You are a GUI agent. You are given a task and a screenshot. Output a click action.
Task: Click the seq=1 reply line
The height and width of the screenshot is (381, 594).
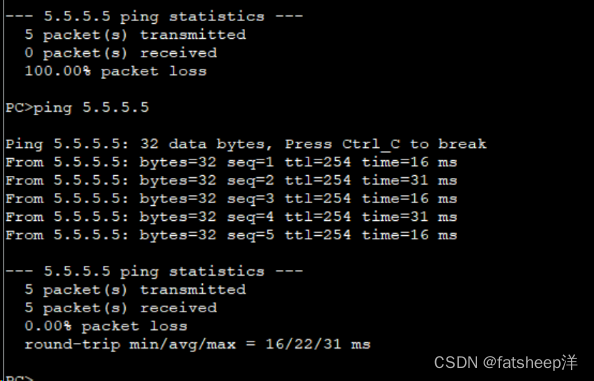coord(231,162)
